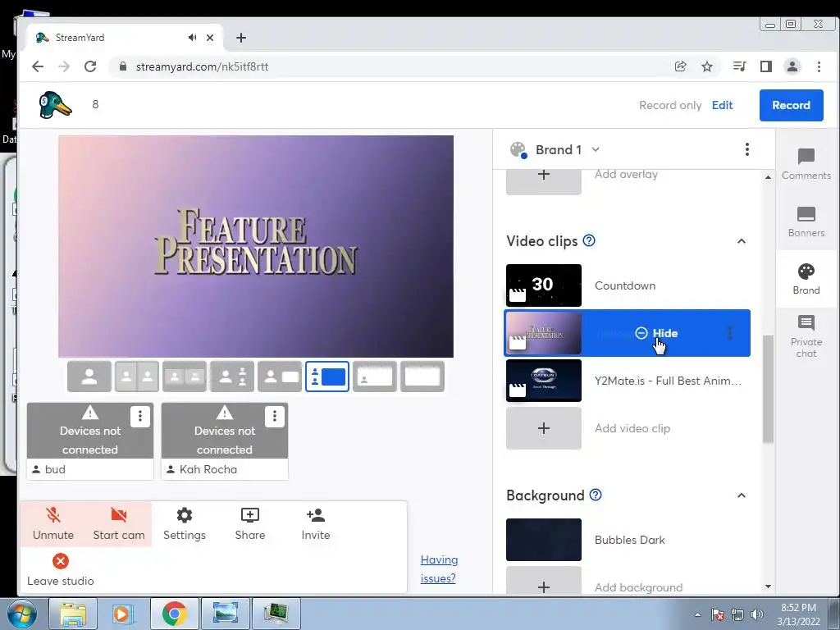Select the solo layout

tap(89, 377)
